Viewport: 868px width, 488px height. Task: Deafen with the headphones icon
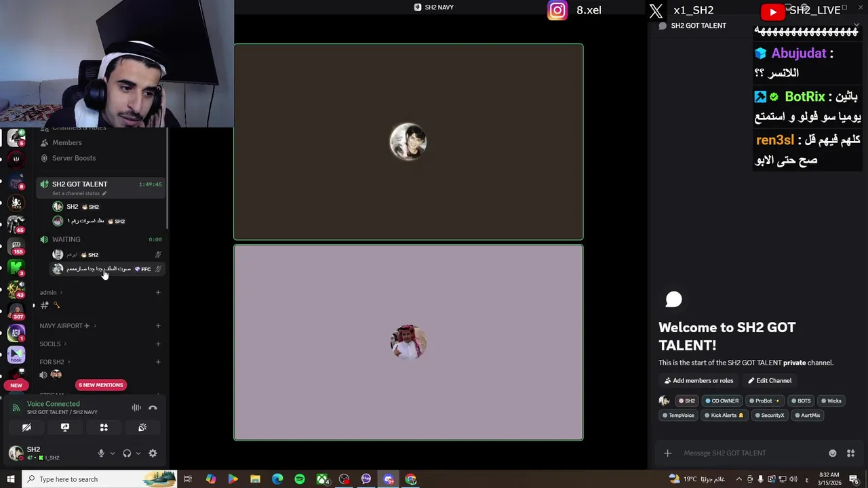click(x=127, y=453)
